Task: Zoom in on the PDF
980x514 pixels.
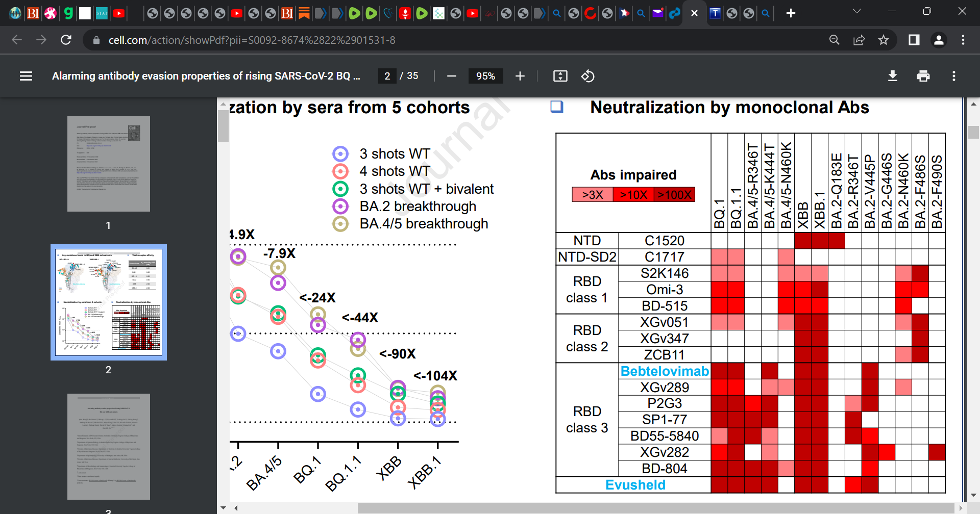Action: tap(520, 76)
